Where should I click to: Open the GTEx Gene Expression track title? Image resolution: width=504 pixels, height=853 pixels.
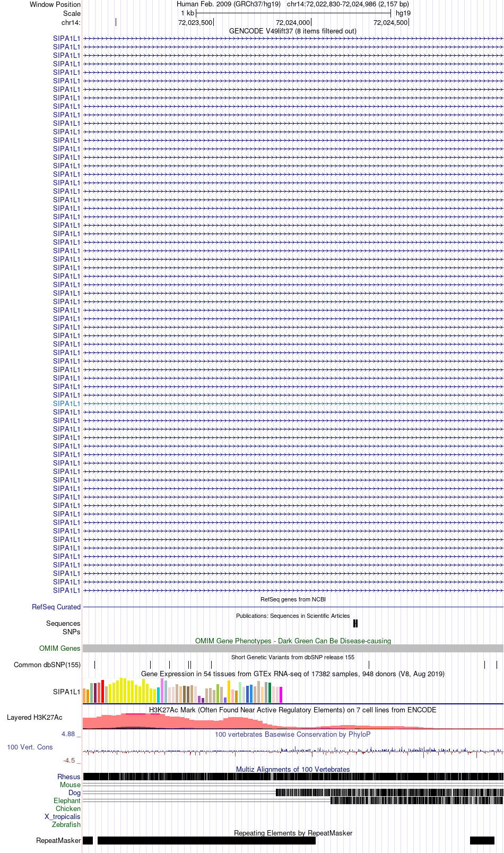[293, 674]
